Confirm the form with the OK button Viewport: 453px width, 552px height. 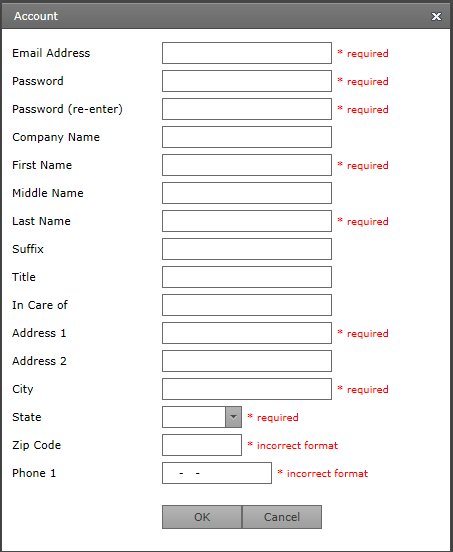pos(202,517)
